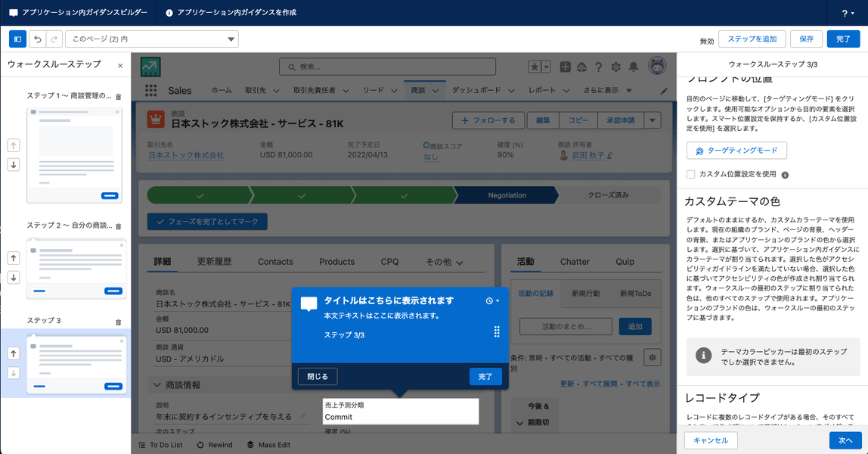Open notifications bell icon
This screenshot has width=868, height=454.
[634, 67]
